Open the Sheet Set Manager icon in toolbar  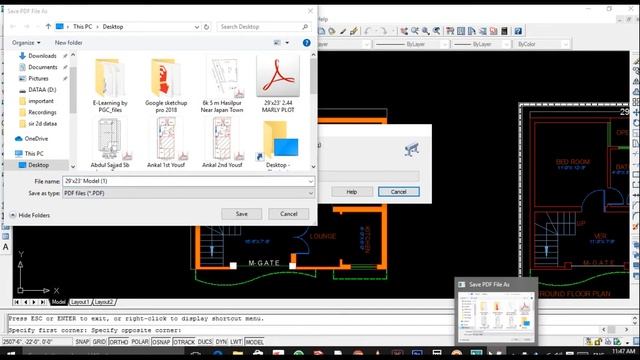click(x=483, y=31)
